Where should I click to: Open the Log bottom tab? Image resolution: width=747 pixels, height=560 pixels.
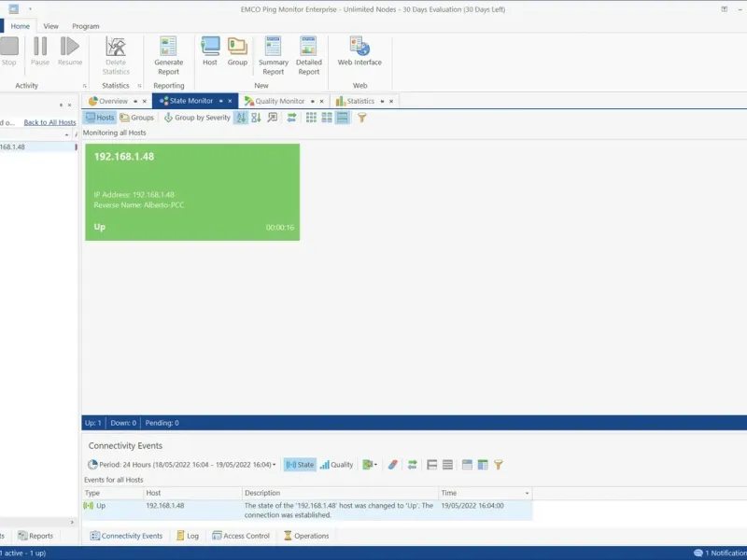click(188, 536)
